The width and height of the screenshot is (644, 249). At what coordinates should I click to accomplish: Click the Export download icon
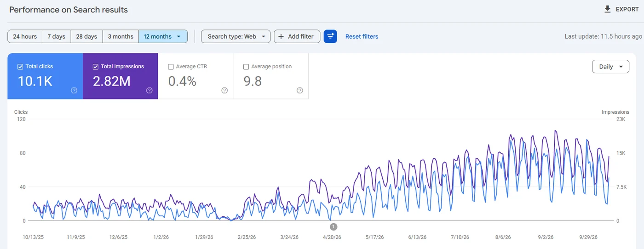pyautogui.click(x=608, y=9)
